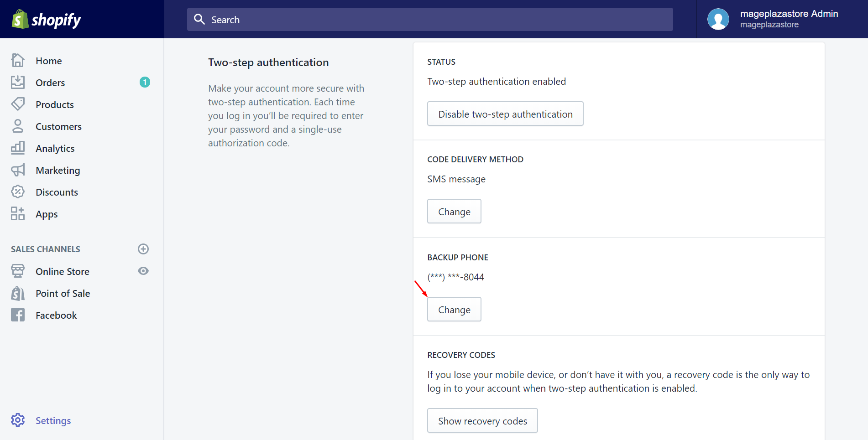Click the Settings gear icon
This screenshot has width=868, height=440.
[x=18, y=420]
